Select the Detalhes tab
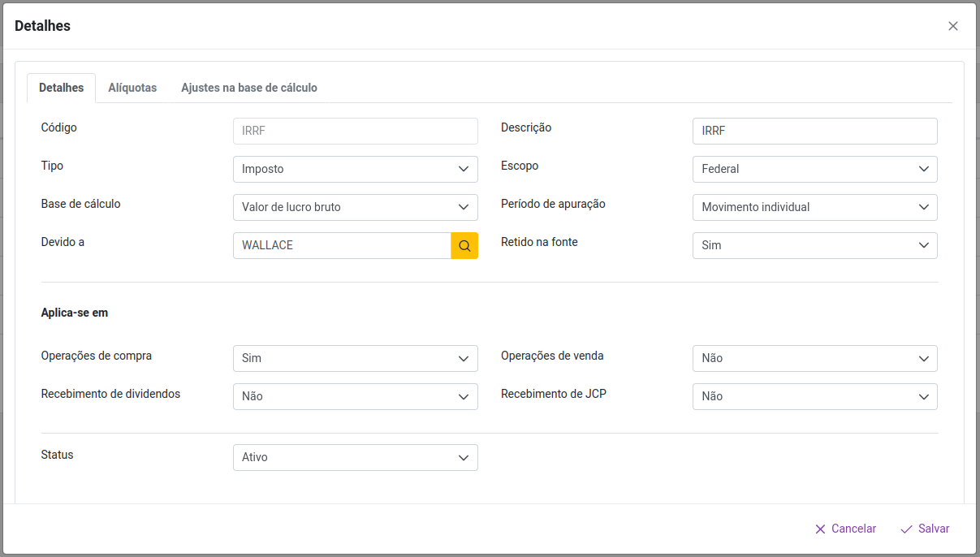Viewport: 980px width, 557px height. 61,88
